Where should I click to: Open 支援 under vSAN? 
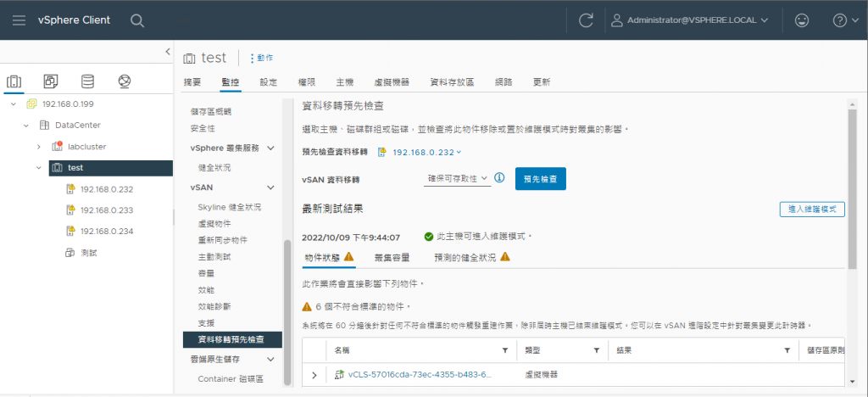[x=206, y=323]
